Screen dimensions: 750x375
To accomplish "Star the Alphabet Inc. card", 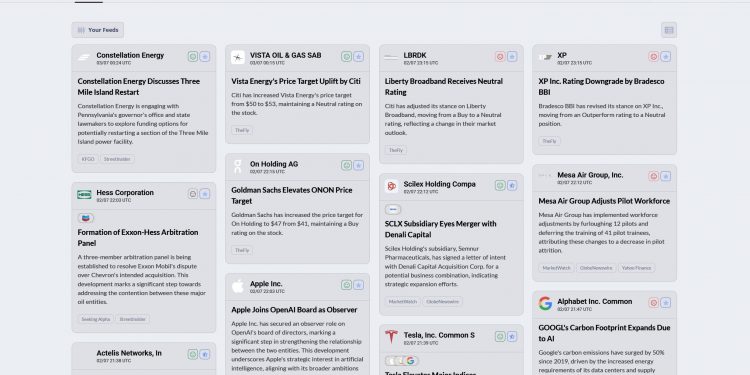I will click(666, 303).
